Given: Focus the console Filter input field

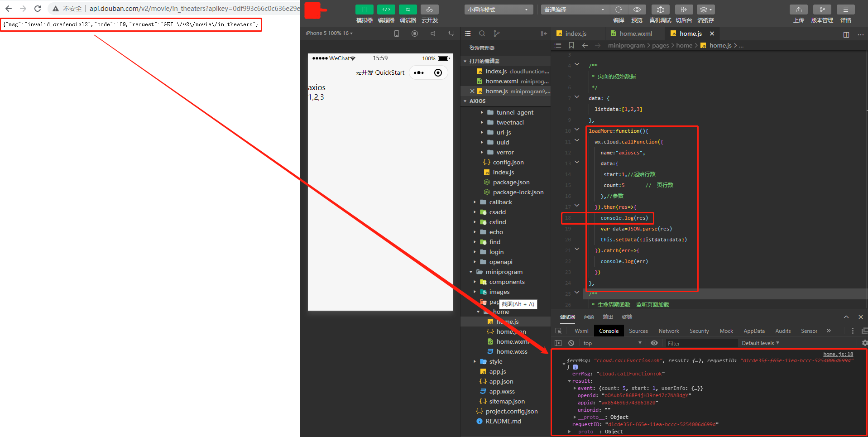Looking at the screenshot, I should 701,343.
